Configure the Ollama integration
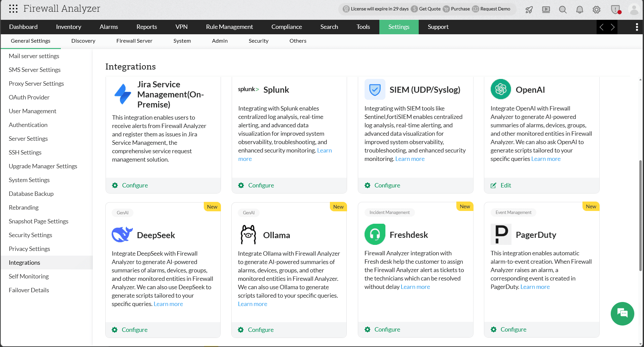This screenshot has height=347, width=644. click(x=256, y=330)
